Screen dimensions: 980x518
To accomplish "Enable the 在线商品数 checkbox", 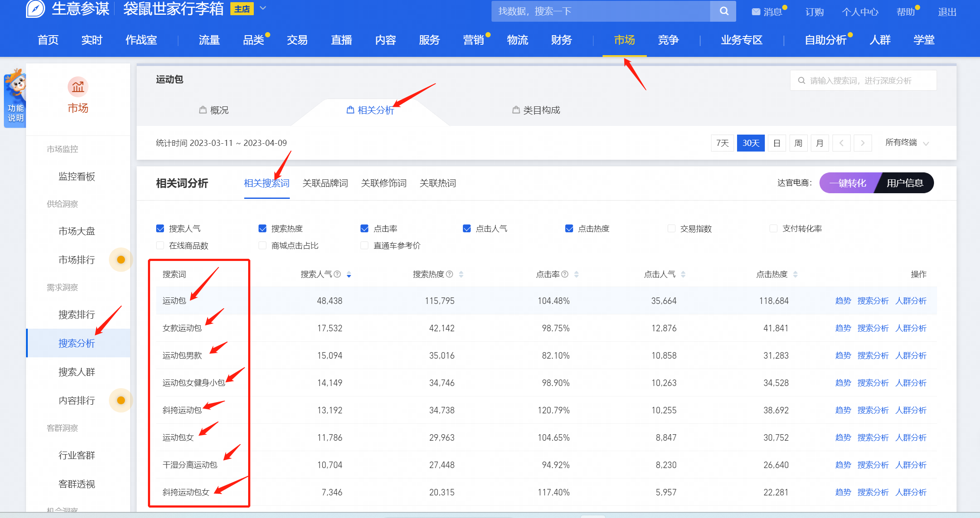I will (x=160, y=246).
